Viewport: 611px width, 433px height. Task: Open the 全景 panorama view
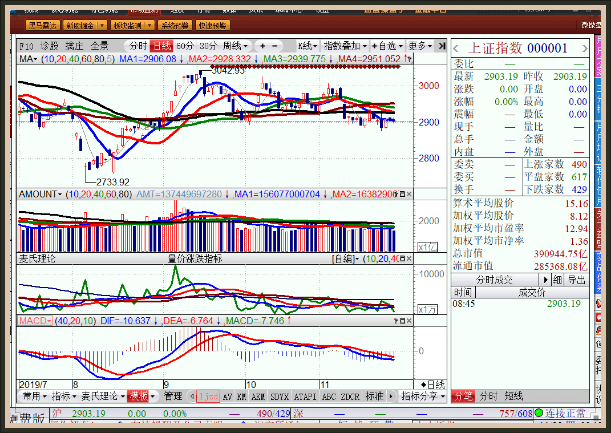coord(99,46)
